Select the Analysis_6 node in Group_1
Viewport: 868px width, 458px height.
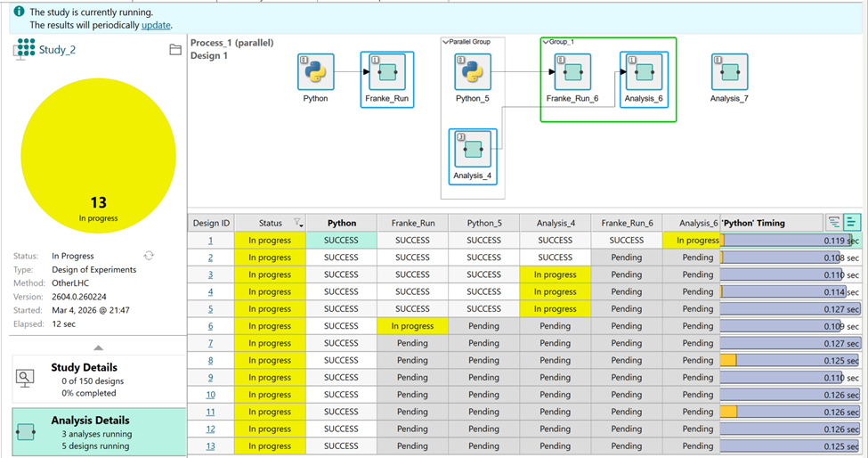644,72
